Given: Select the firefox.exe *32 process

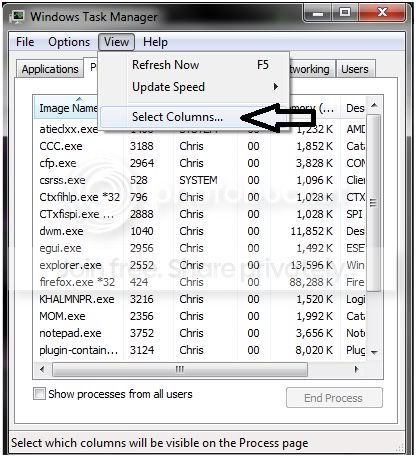Looking at the screenshot, I should [200, 282].
